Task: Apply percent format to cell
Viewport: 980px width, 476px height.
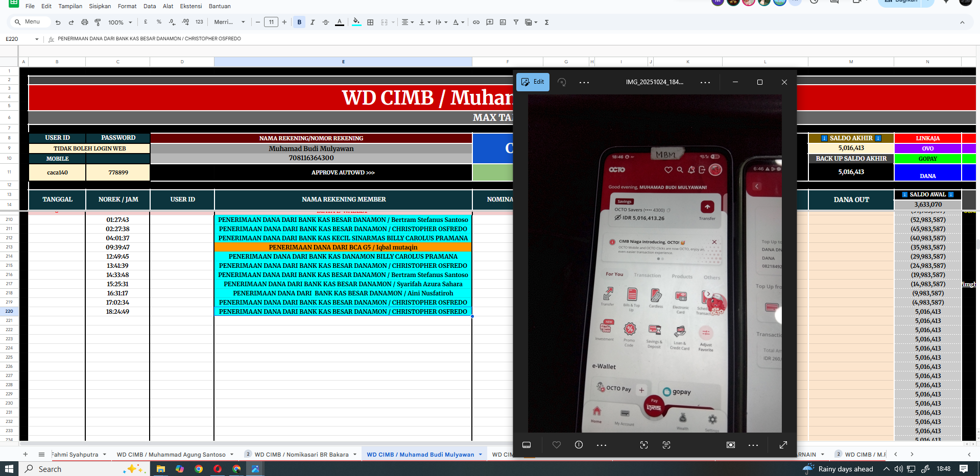Action: 159,22
